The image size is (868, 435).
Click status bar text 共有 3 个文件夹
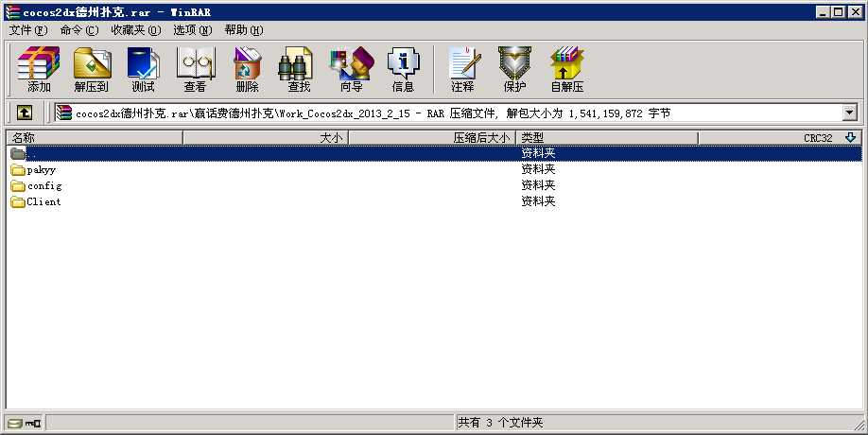point(500,423)
